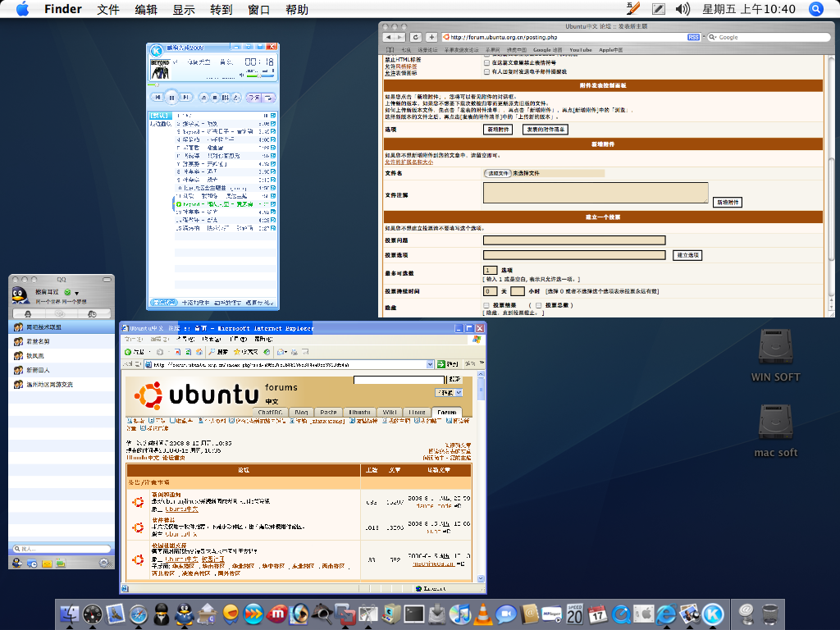Open iTunes from the Dock
Viewport: 840px width, 630px height.
459,614
